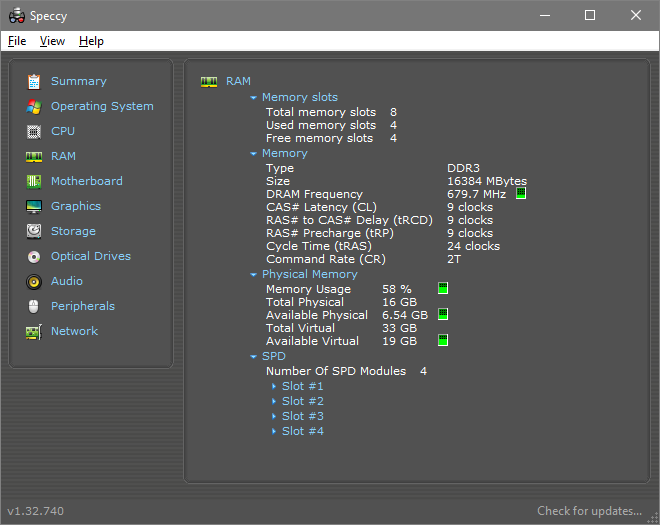
Task: Show the CPU section
Action: pyautogui.click(x=63, y=131)
